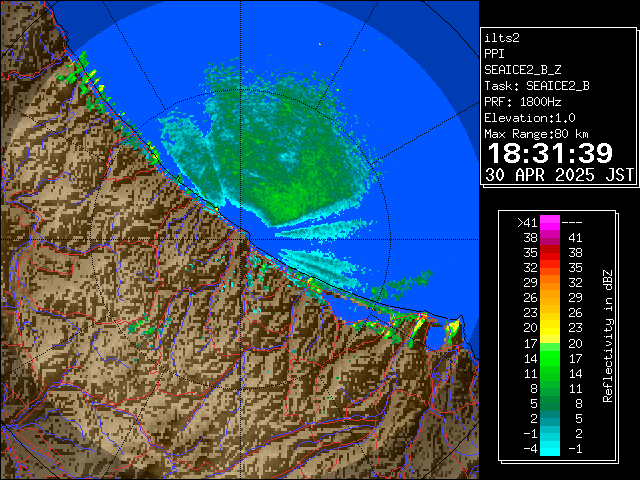Click the cyan -4 dBZ color swatch
The width and height of the screenshot is (640, 480).
[x=549, y=448]
